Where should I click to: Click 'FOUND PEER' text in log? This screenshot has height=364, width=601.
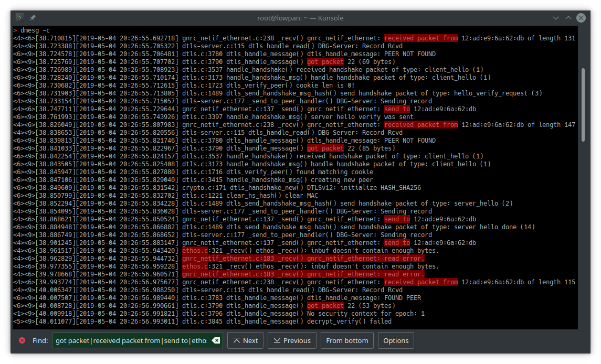click(403, 298)
